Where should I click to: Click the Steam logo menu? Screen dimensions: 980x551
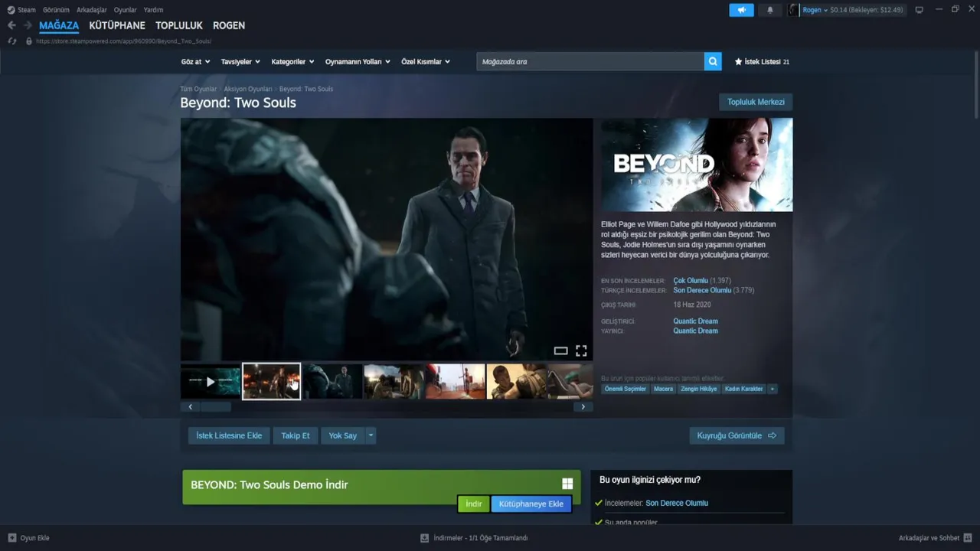[11, 10]
